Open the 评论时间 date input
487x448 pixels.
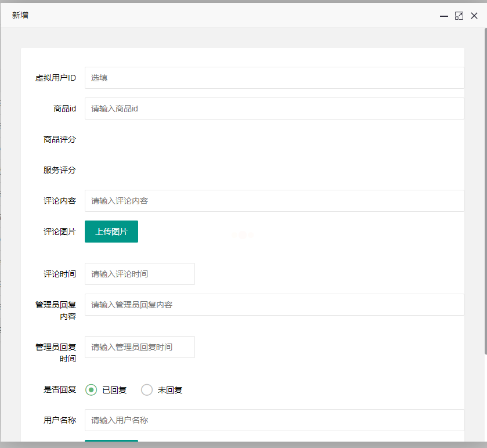click(x=140, y=274)
